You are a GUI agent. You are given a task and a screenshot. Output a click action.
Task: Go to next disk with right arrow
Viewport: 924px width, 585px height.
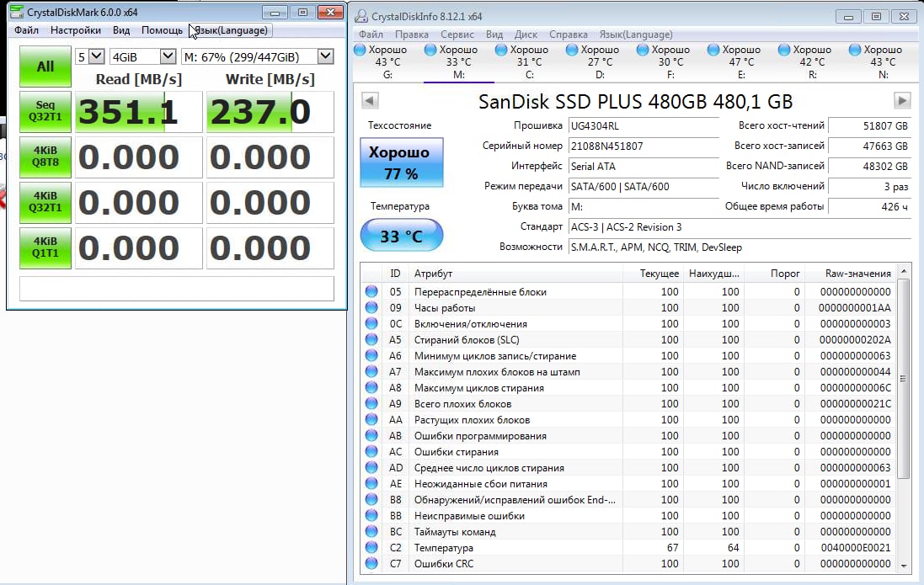click(x=902, y=100)
